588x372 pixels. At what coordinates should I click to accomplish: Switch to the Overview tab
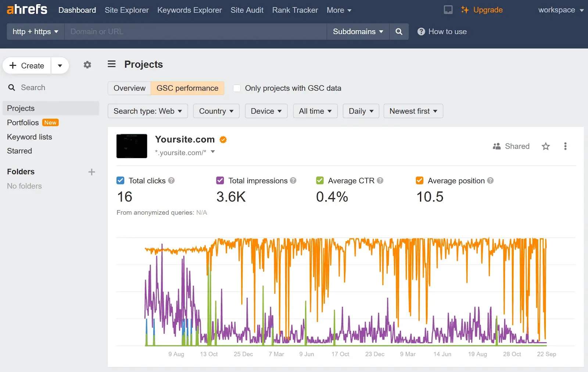(x=129, y=88)
